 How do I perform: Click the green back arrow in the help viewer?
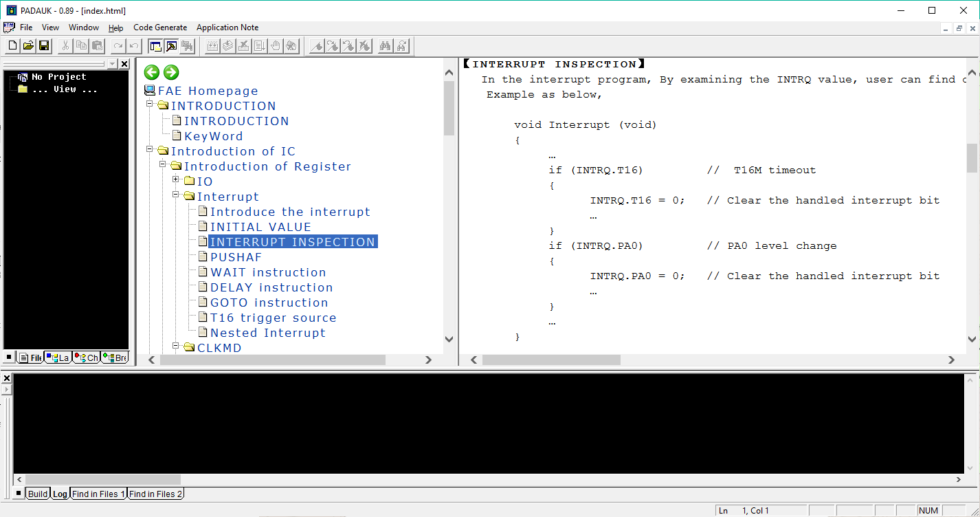click(151, 72)
